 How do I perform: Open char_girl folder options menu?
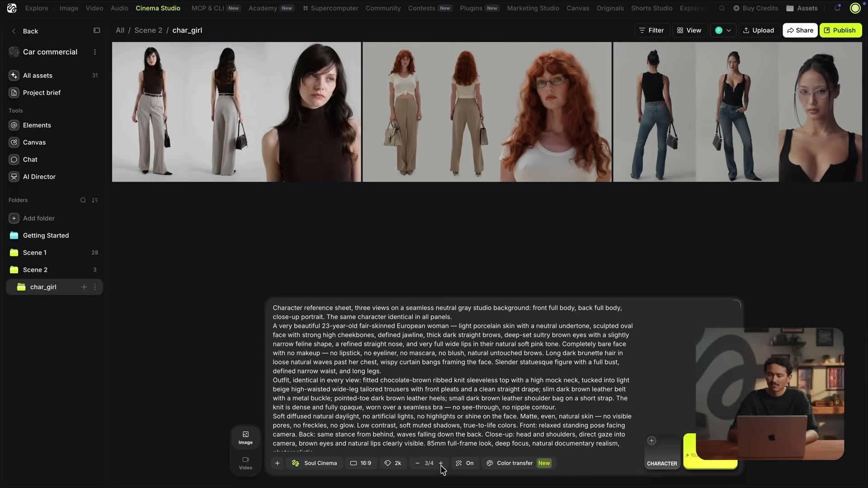pyautogui.click(x=95, y=287)
